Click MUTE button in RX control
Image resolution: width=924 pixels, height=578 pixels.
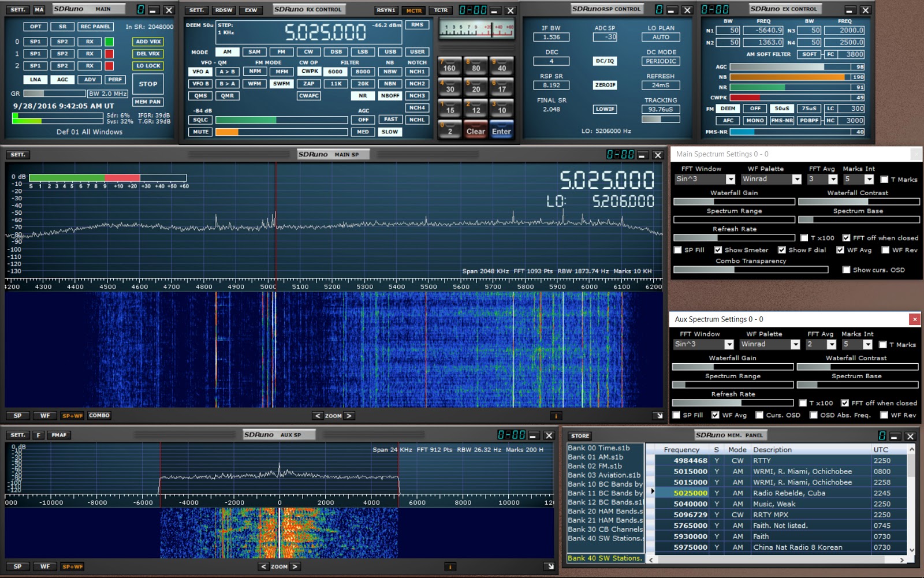coord(200,132)
